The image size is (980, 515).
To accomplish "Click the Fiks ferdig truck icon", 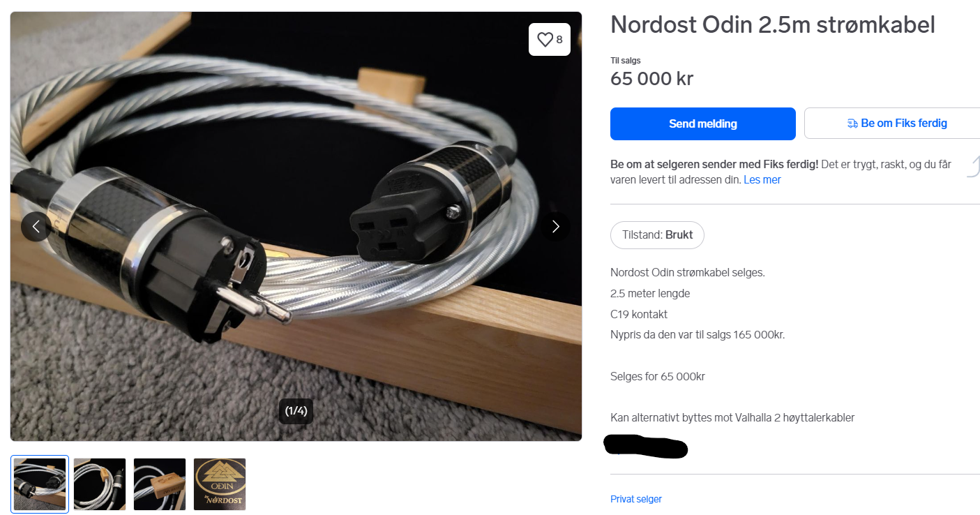I will tap(852, 124).
